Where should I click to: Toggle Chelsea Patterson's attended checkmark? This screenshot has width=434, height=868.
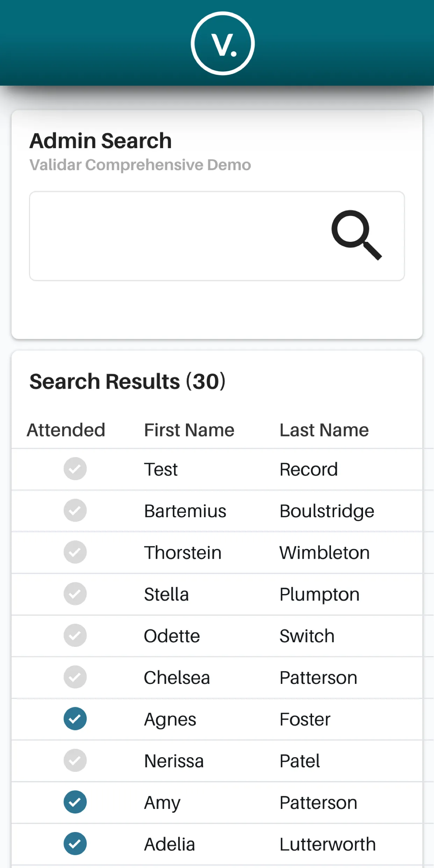[75, 677]
